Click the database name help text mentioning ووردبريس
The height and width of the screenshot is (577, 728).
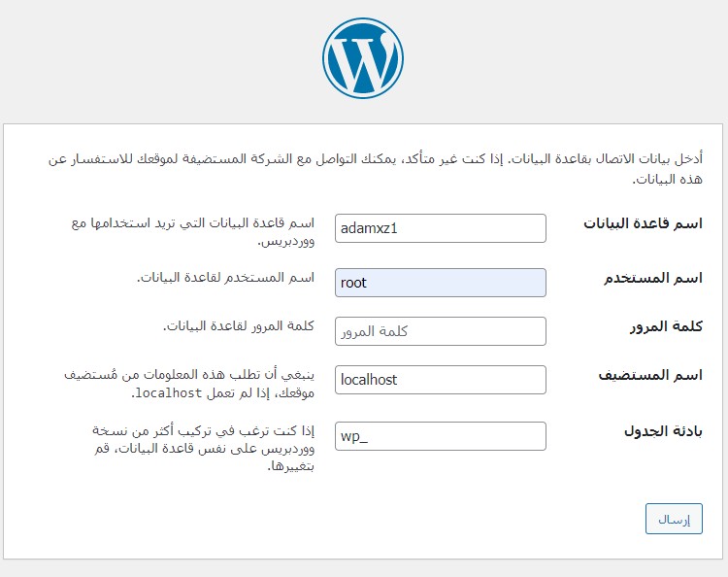pyautogui.click(x=193, y=232)
